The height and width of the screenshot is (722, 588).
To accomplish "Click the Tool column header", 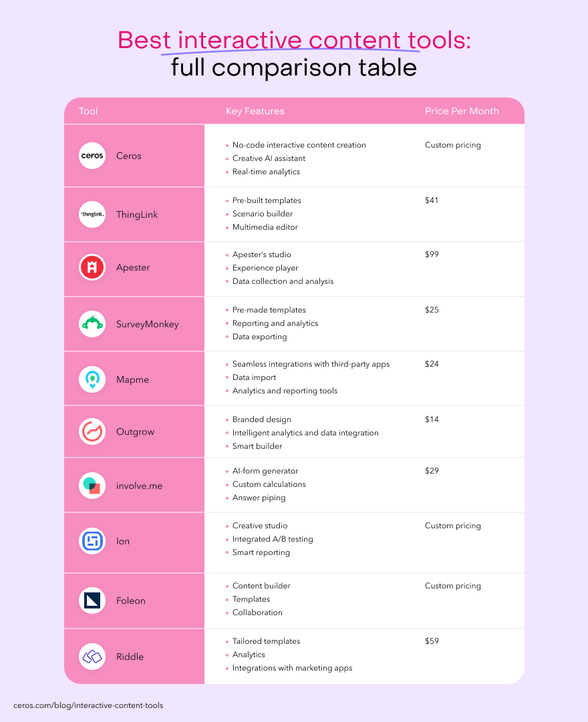I will pos(88,111).
